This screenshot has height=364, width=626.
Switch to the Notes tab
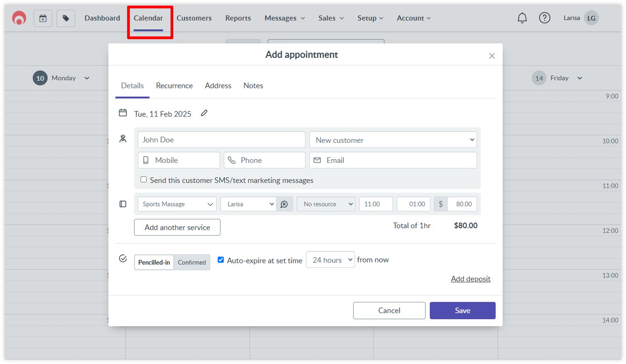coord(253,86)
